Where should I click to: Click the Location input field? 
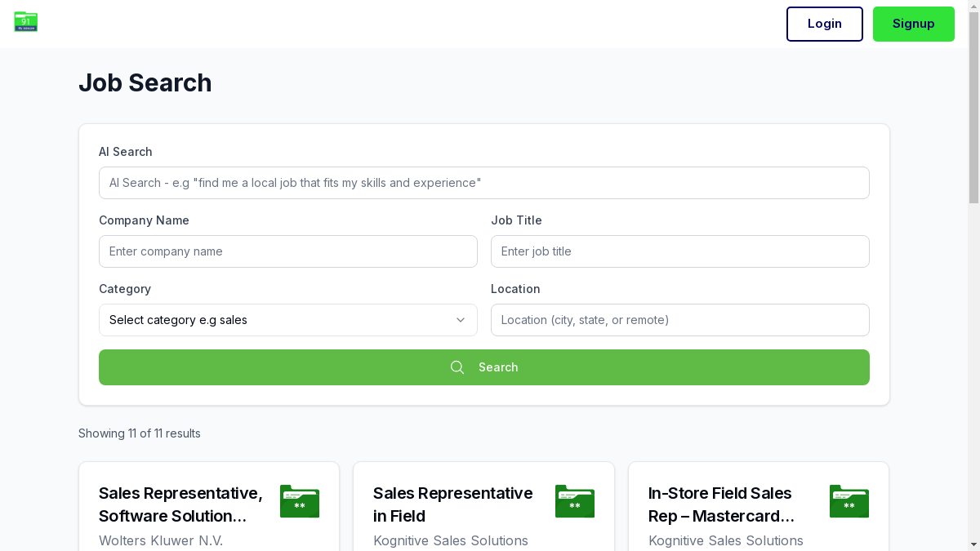click(x=679, y=320)
